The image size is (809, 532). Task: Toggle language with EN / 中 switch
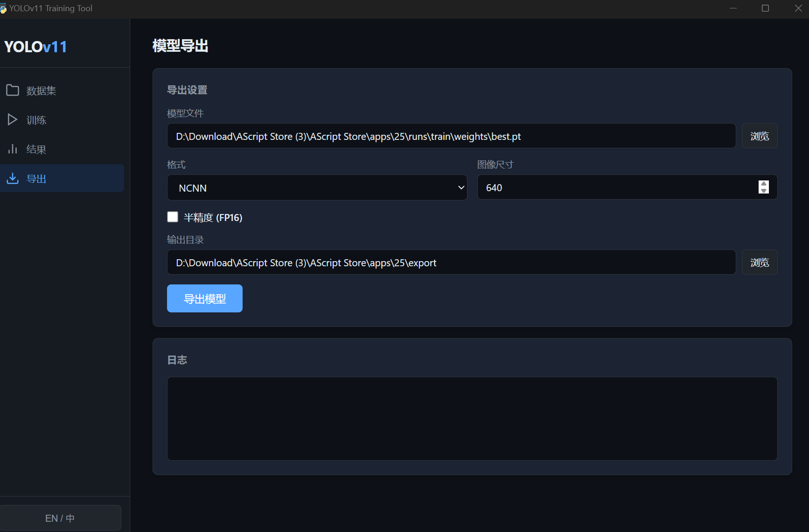point(60,518)
